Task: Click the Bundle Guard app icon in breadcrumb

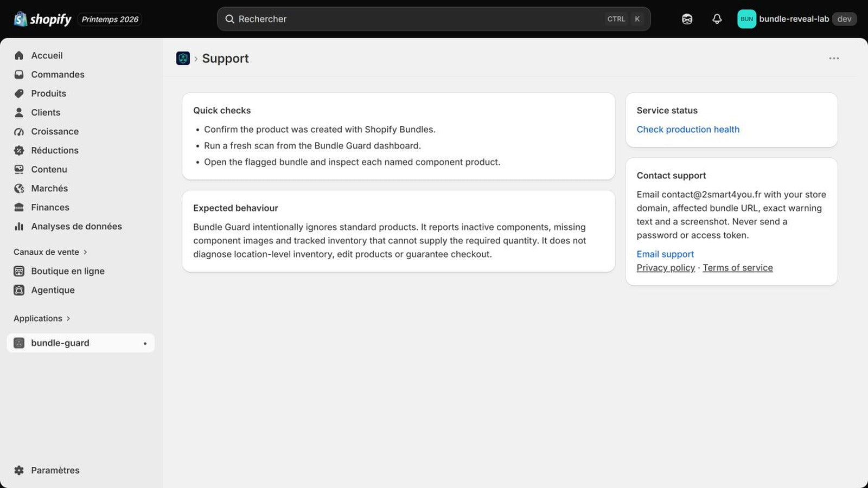Action: pyautogui.click(x=183, y=58)
